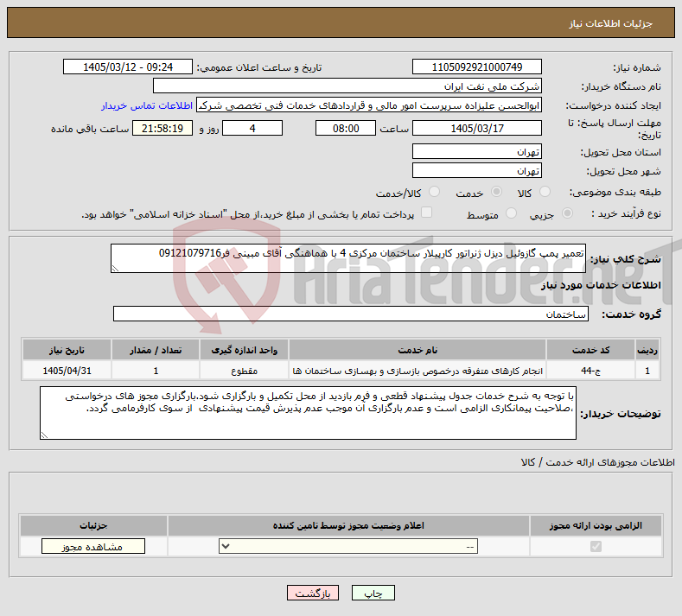
Task: Click the اطلاعات خدمات مورد نیاز heading
Action: [601, 285]
